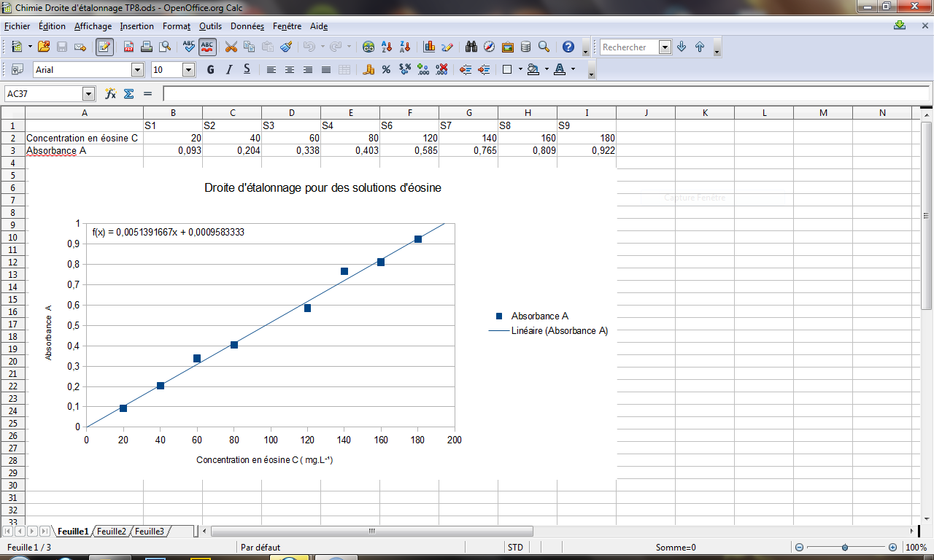Toggle edit file mode
The image size is (934, 560).
pyautogui.click(x=104, y=47)
